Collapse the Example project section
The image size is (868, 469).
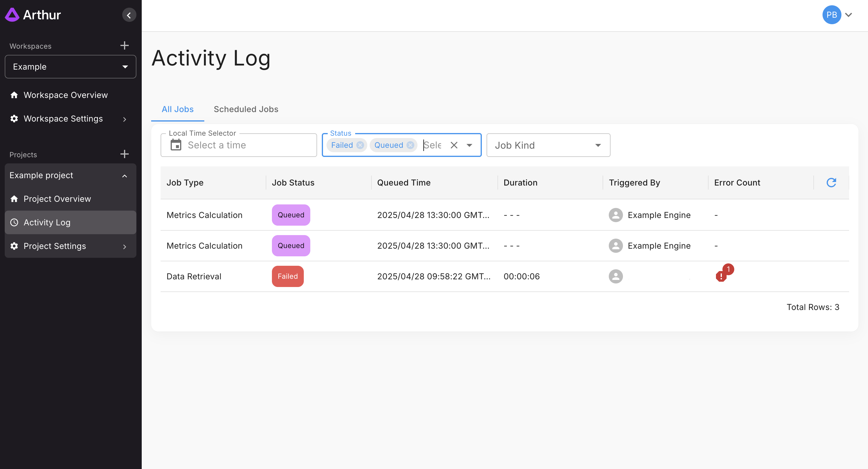click(124, 176)
